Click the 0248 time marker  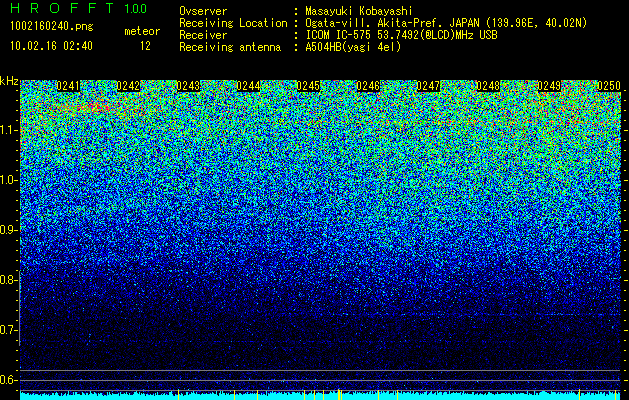pyautogui.click(x=488, y=86)
